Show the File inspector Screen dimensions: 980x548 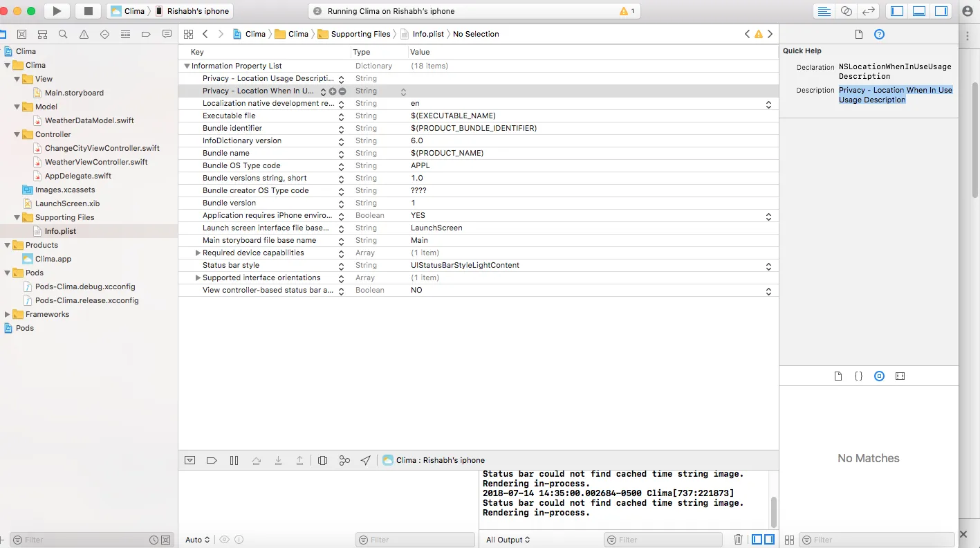859,34
